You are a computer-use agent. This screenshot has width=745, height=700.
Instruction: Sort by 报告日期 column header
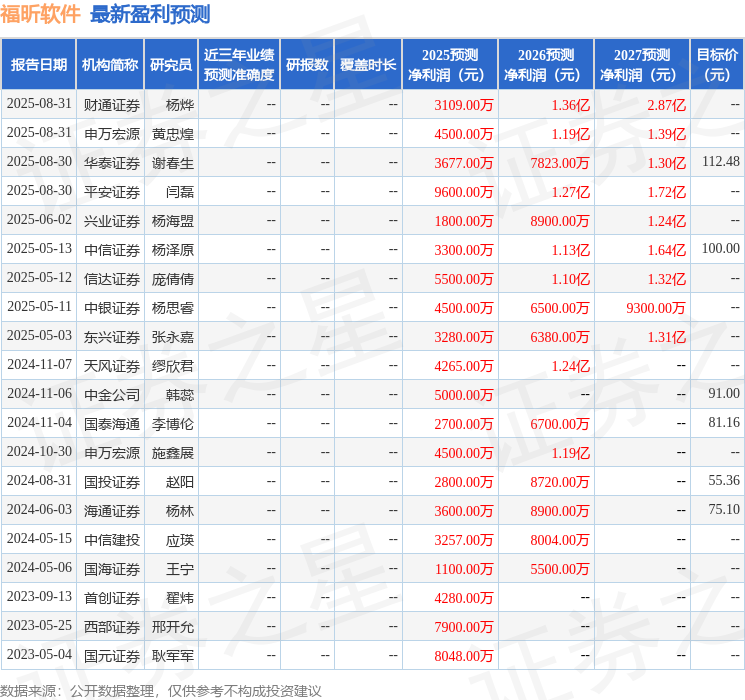38,65
